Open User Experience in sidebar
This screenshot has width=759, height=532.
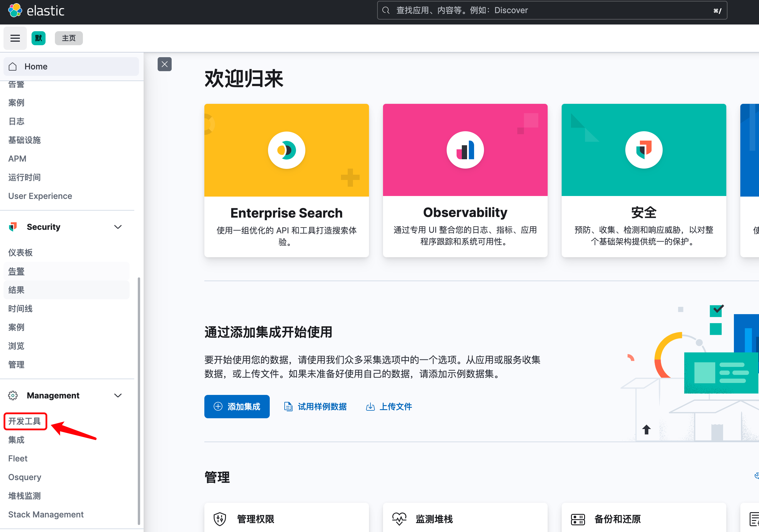point(40,196)
